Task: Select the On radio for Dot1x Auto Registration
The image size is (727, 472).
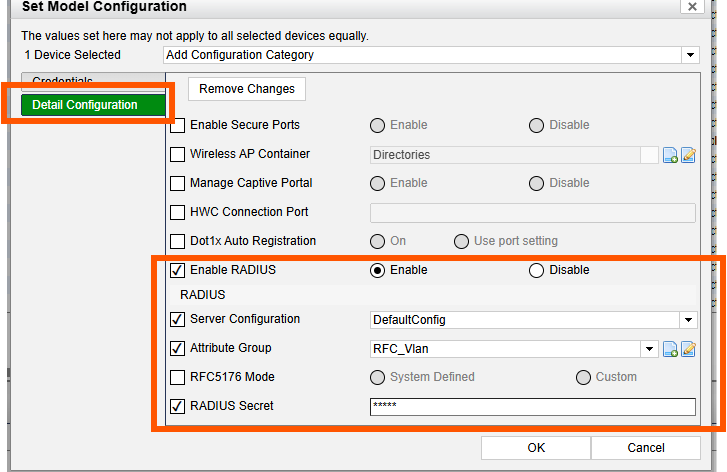Action: click(377, 241)
